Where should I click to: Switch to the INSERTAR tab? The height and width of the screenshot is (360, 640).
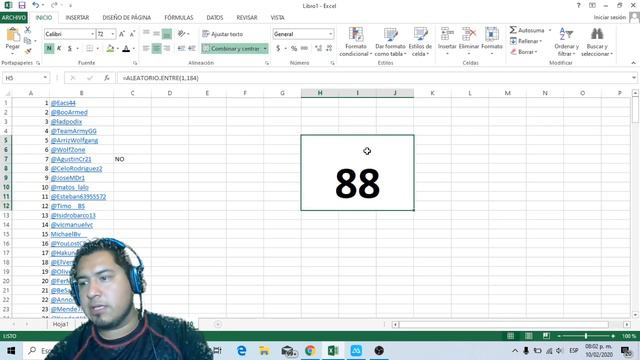(77, 18)
